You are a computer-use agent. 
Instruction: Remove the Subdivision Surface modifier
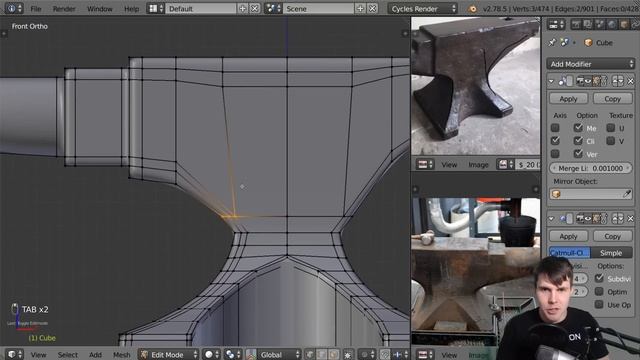[630, 219]
